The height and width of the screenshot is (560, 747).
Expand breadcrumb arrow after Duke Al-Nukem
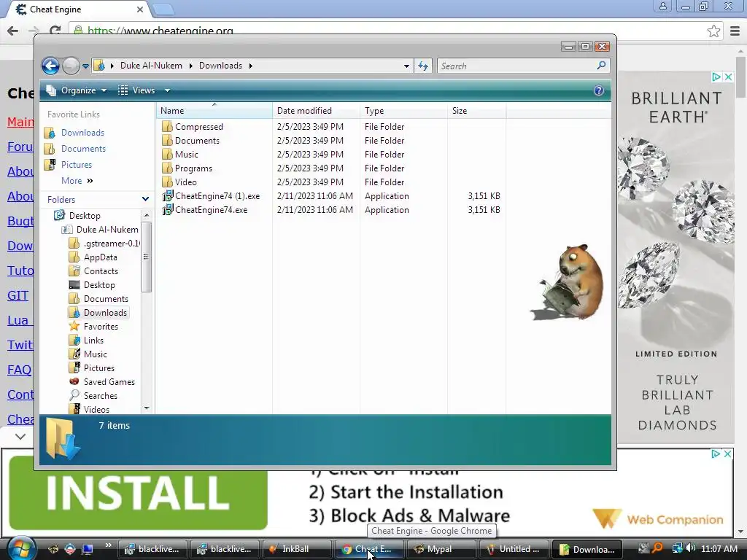pos(190,66)
